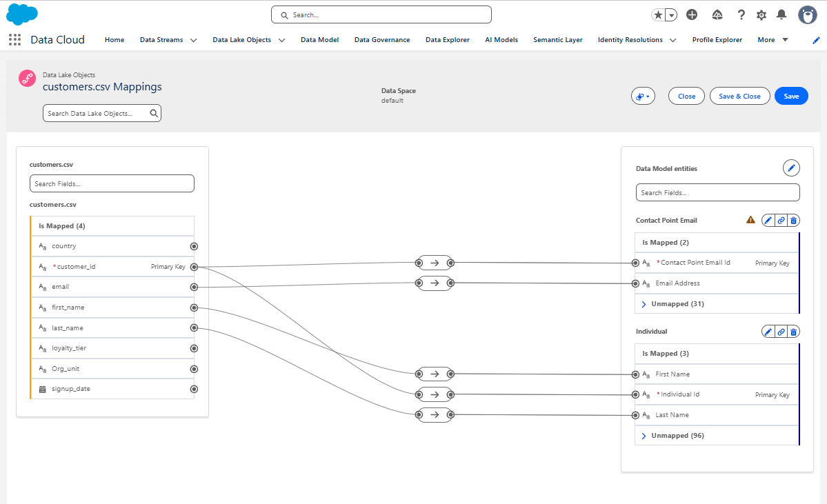Open the AI Models tab
827x504 pixels.
(501, 39)
